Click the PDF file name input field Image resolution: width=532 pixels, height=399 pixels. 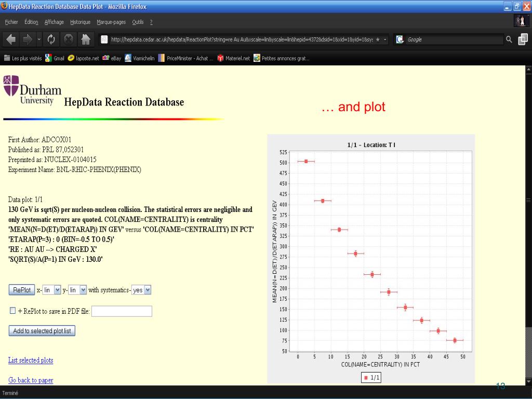pyautogui.click(x=122, y=311)
